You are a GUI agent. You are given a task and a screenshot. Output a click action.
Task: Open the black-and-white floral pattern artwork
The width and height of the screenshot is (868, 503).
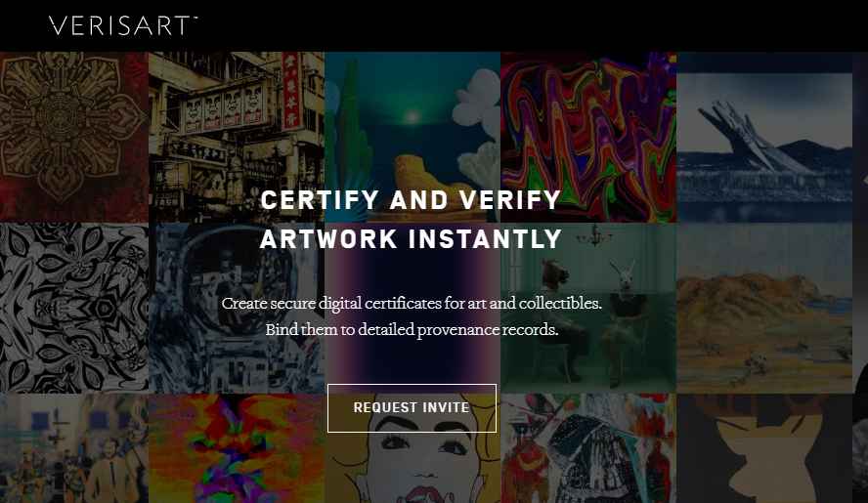pos(74,309)
